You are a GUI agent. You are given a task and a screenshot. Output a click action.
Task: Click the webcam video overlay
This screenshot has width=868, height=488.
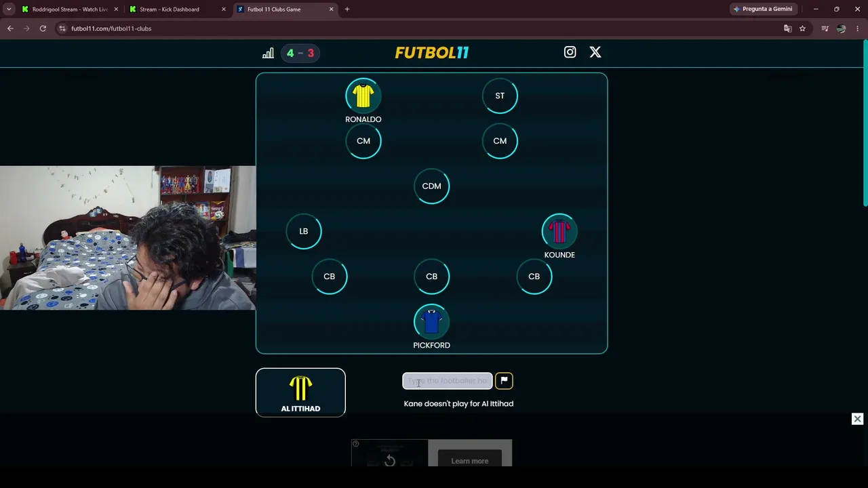pyautogui.click(x=128, y=238)
